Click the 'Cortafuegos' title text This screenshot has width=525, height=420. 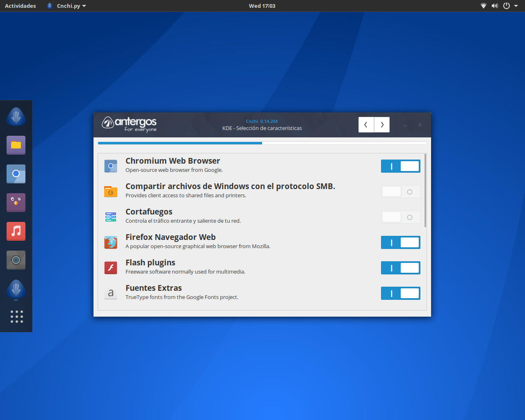pos(149,212)
